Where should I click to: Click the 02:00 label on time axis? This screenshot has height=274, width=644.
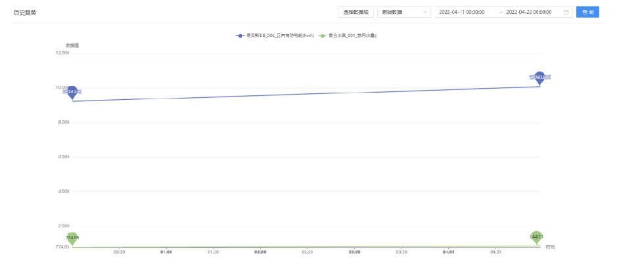coord(260,252)
